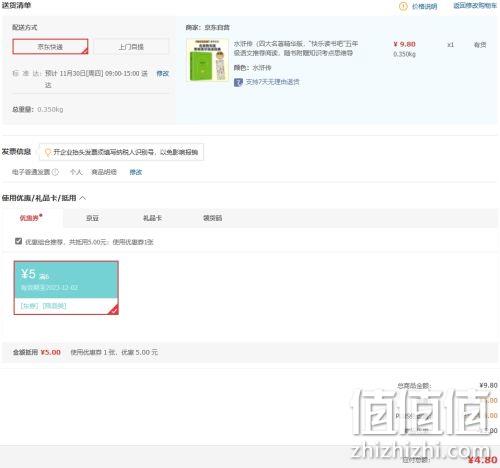Screen dimensions: 500x468
Task: Open the 水浒传 product title link
Action: (296, 48)
